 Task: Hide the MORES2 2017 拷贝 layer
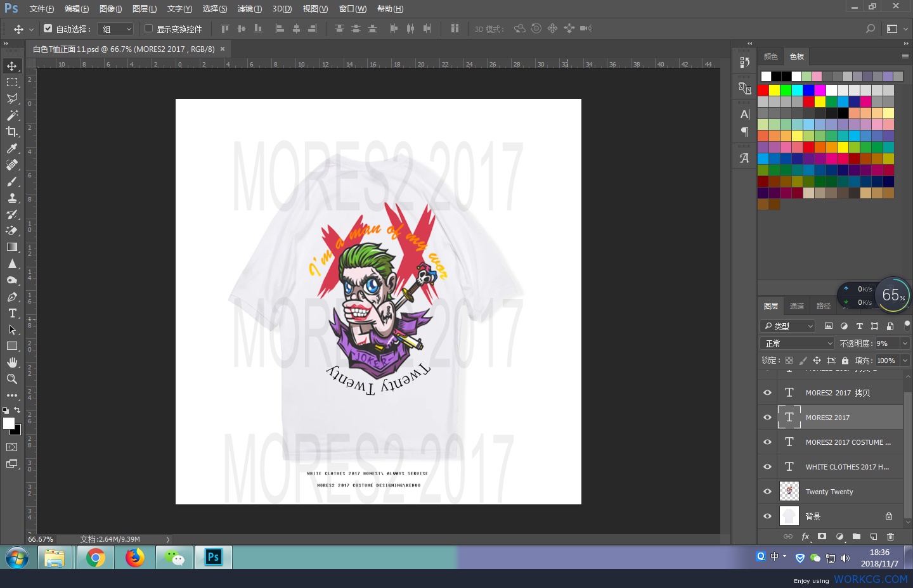point(767,393)
